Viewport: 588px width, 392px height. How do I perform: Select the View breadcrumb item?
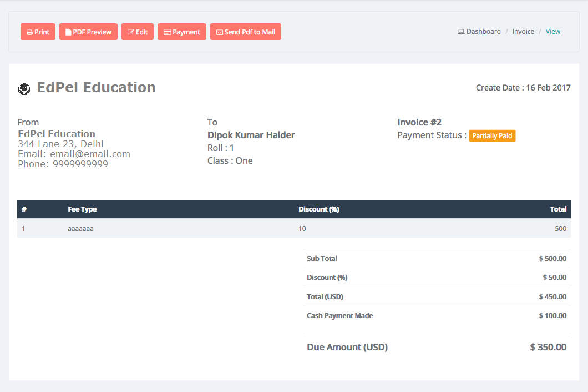click(x=552, y=32)
